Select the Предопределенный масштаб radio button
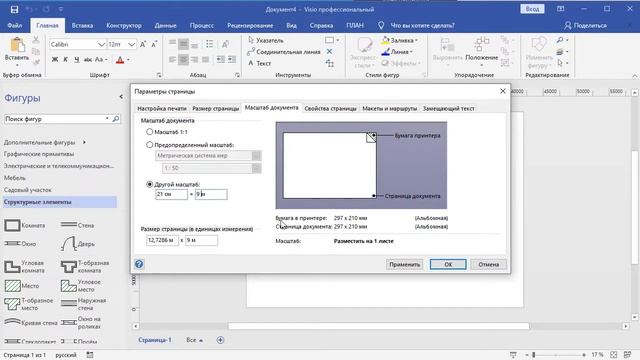Image resolution: width=640 pixels, height=360 pixels. [x=149, y=144]
